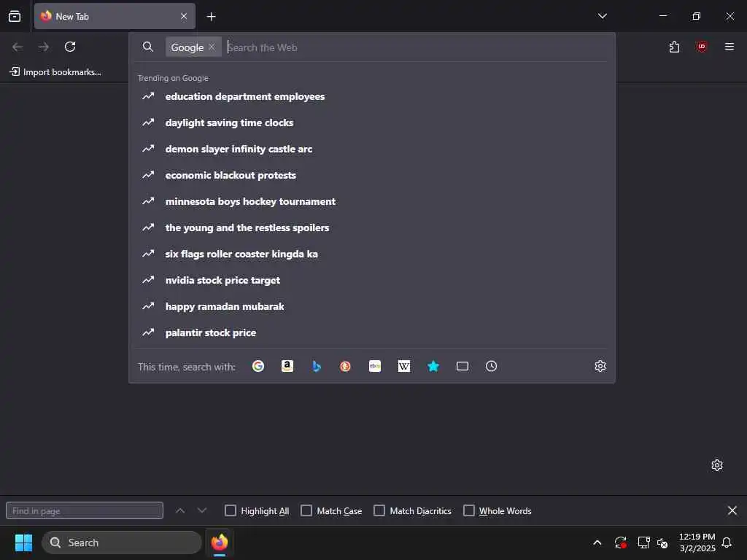Select suggestion the young and the restless spoilers
The width and height of the screenshot is (747, 560).
pos(371,227)
